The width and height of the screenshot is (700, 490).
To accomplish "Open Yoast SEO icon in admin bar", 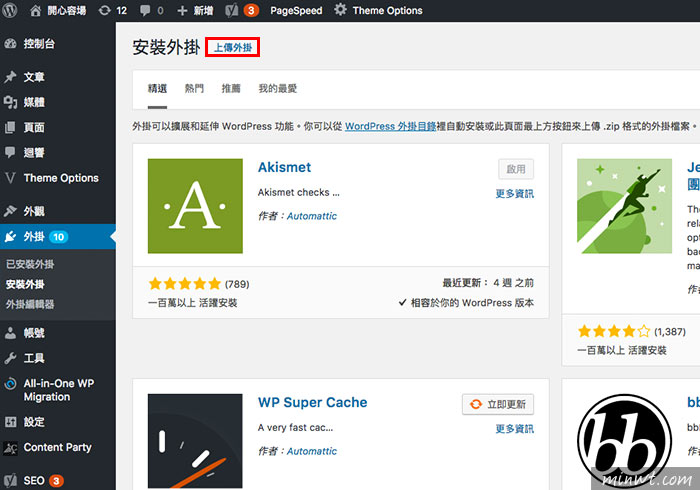I will click(x=231, y=10).
